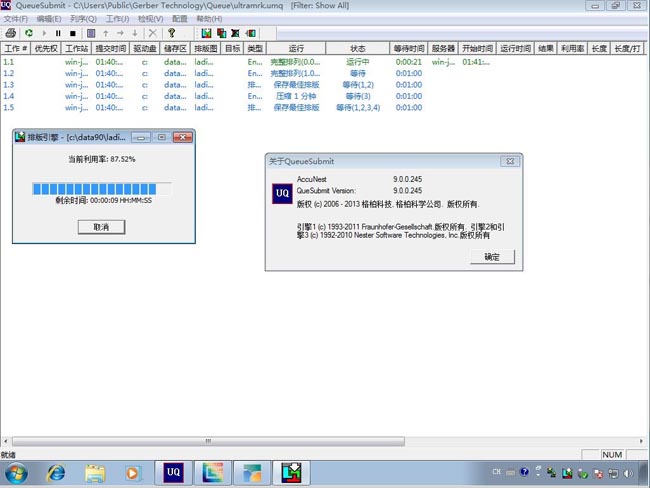Viewport: 650px width, 488px height.
Task: Select job row 1.1
Action: coord(323,62)
